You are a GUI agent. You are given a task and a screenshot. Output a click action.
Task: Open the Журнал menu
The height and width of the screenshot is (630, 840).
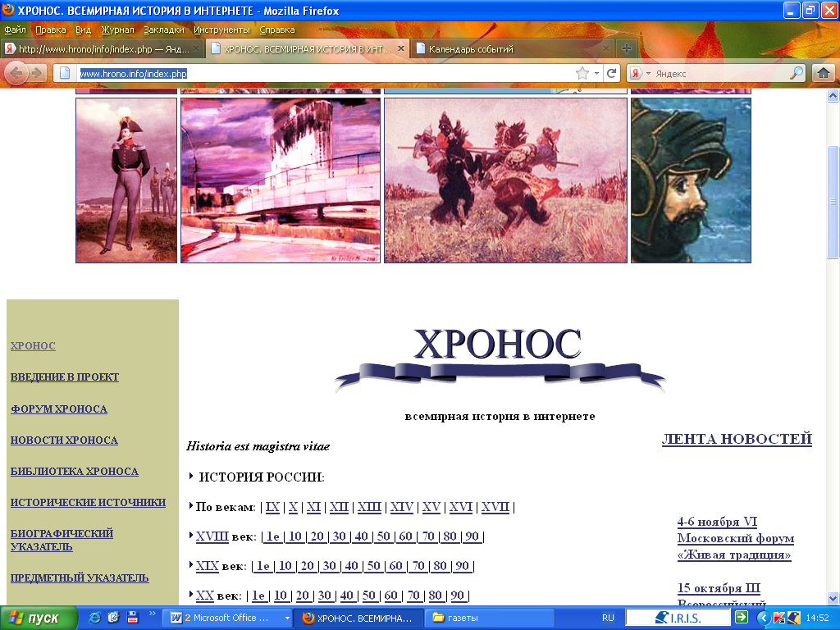point(117,30)
